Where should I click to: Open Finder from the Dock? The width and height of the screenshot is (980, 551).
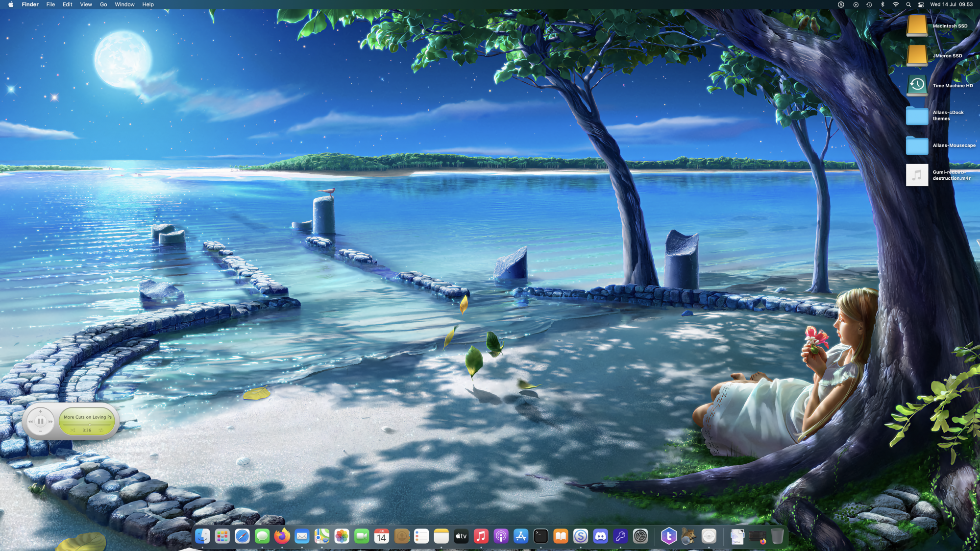(202, 536)
